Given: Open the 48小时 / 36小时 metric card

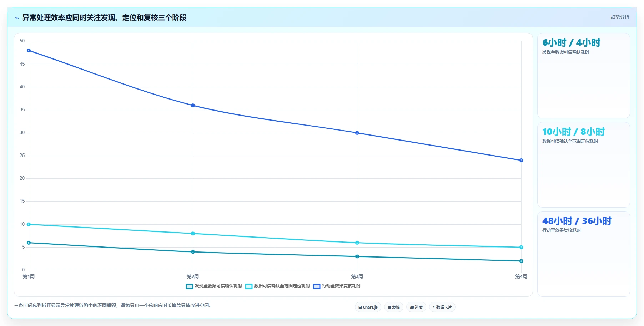Looking at the screenshot, I should point(583,254).
